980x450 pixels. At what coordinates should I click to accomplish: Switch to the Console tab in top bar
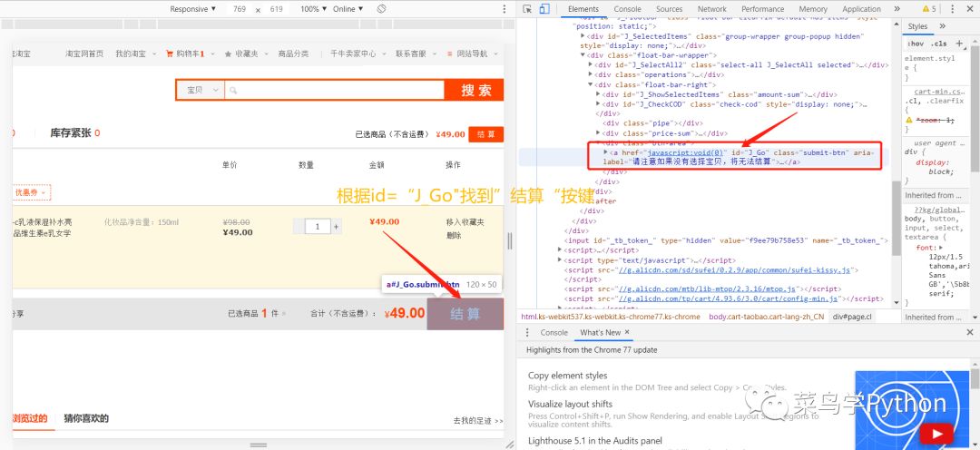(628, 9)
